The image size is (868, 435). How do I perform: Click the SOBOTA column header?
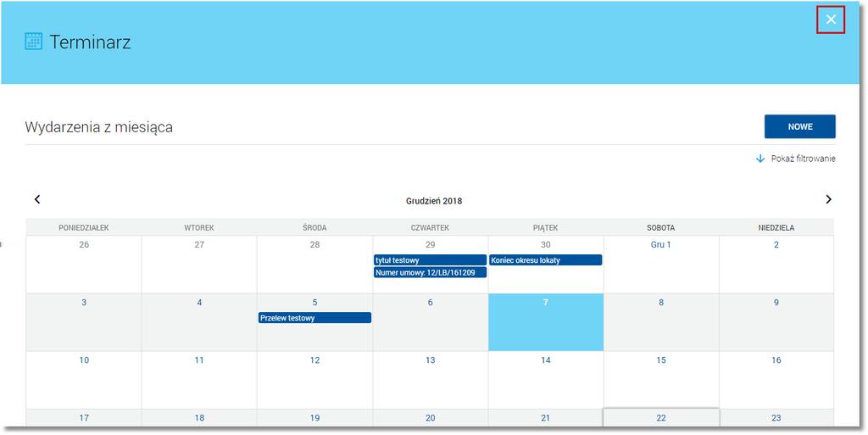[x=661, y=227]
